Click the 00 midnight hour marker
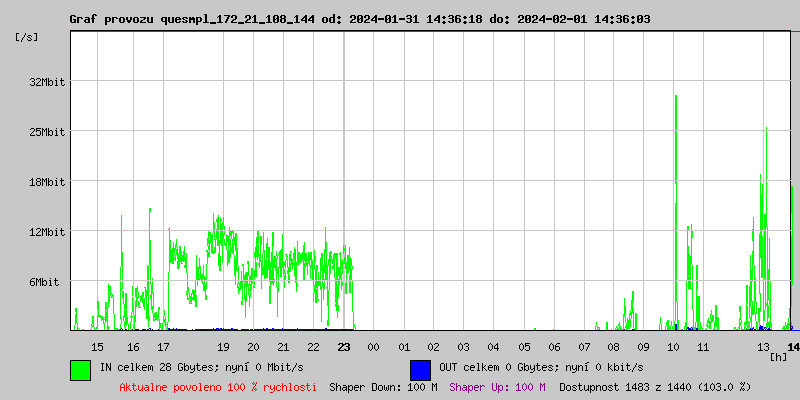 pyautogui.click(x=374, y=347)
